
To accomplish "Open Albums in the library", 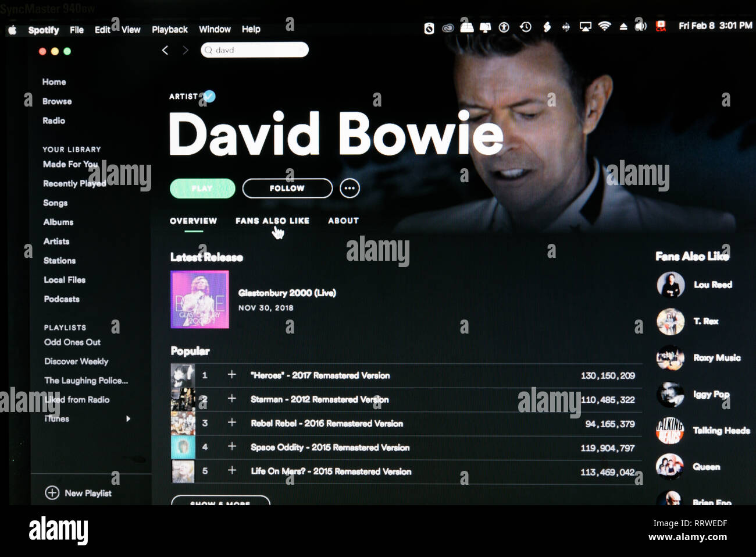I will click(x=58, y=222).
